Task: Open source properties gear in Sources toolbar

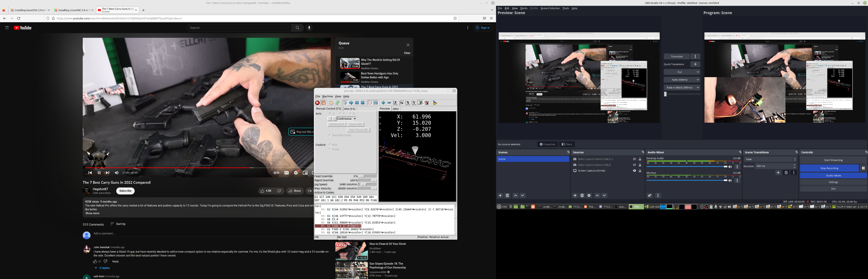Action: (589, 195)
